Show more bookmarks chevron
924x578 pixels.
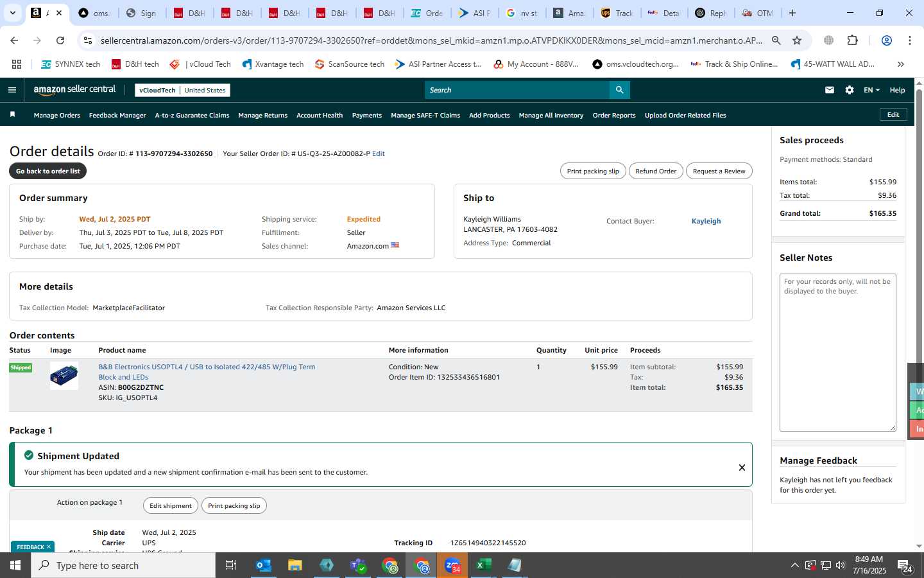coord(901,64)
